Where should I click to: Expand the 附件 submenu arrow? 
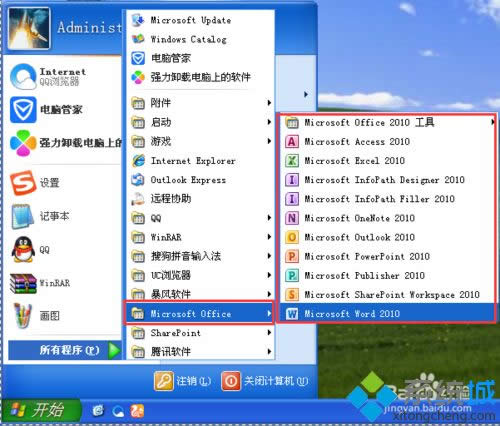click(x=269, y=103)
